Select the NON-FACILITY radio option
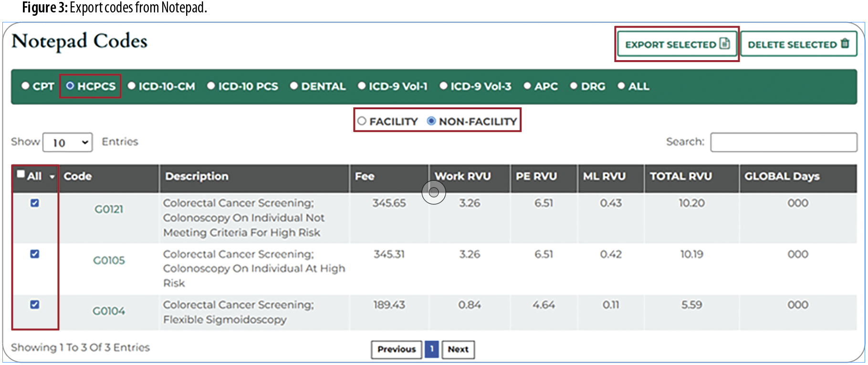This screenshot has width=868, height=365. (x=431, y=121)
